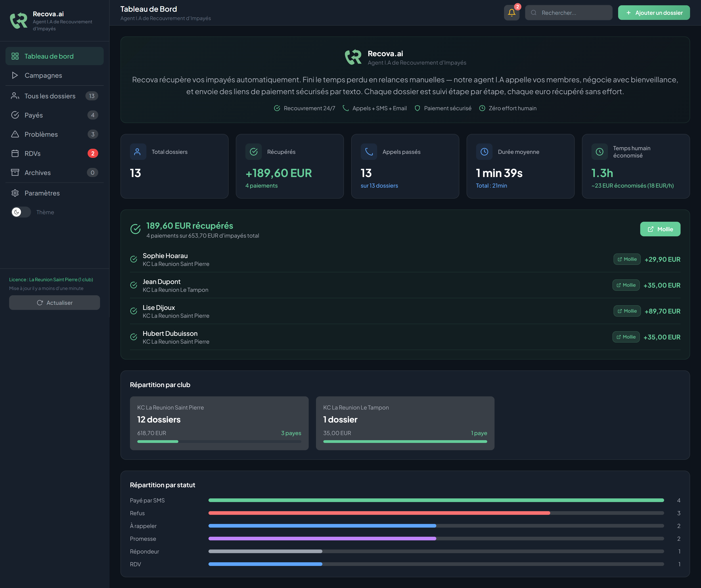This screenshot has height=588, width=701.
Task: Click the Tous les dossiers people icon
Action: [15, 96]
